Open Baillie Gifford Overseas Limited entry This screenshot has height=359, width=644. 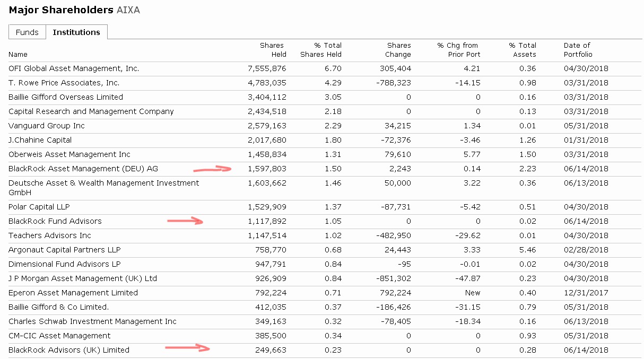(66, 97)
